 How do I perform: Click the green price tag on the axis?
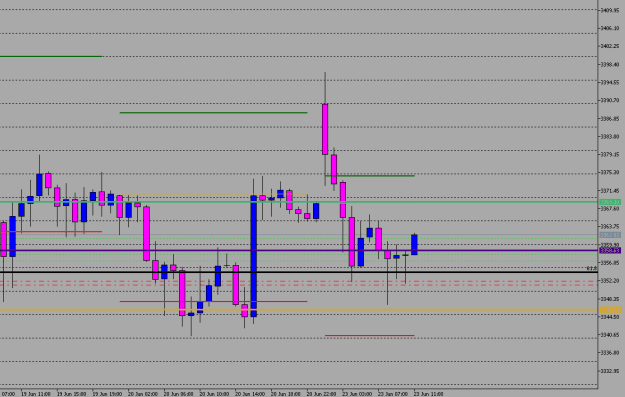click(x=610, y=202)
